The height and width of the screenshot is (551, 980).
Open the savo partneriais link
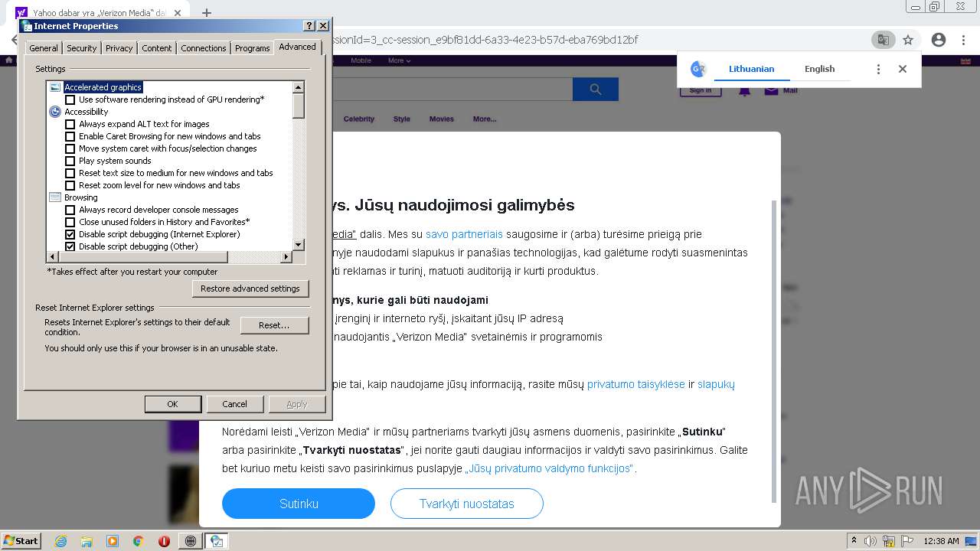pos(465,234)
